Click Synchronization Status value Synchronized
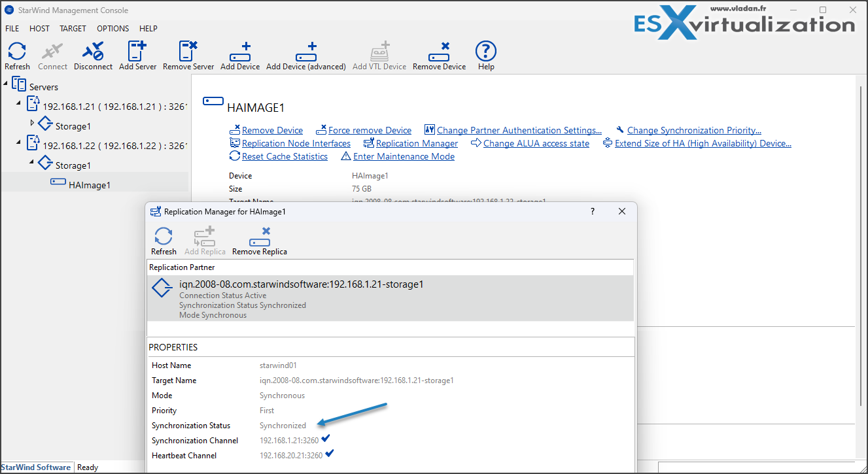 pyautogui.click(x=283, y=426)
